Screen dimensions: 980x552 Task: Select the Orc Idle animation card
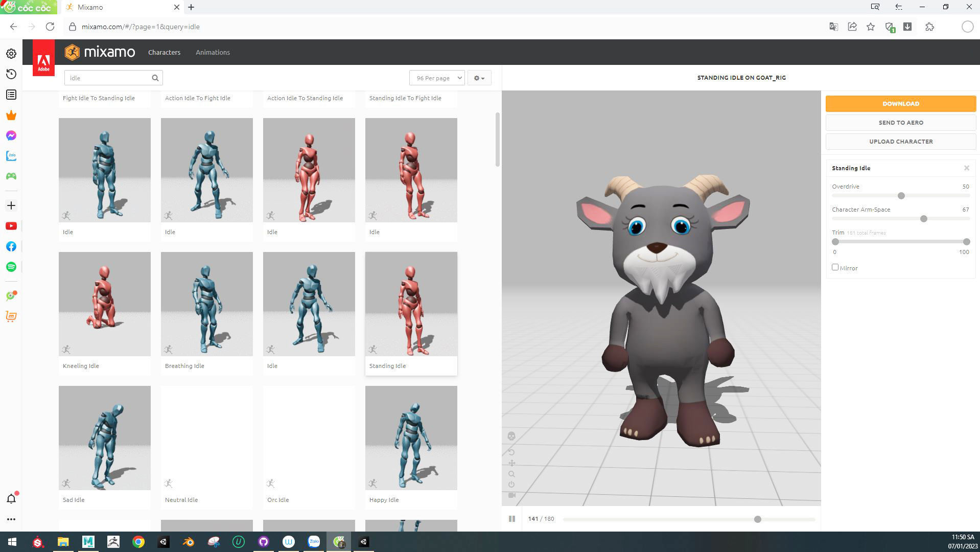pyautogui.click(x=309, y=447)
